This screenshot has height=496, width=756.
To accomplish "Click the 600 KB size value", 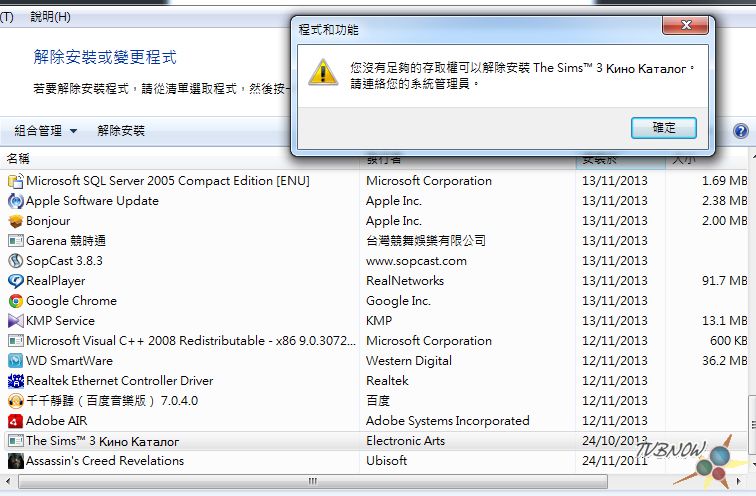I will (728, 341).
